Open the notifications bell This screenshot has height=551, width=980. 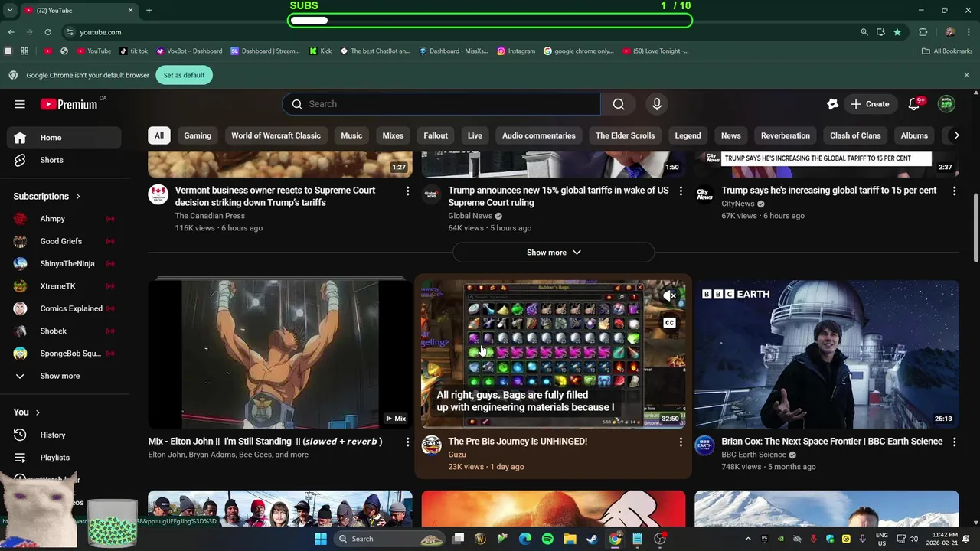click(914, 104)
